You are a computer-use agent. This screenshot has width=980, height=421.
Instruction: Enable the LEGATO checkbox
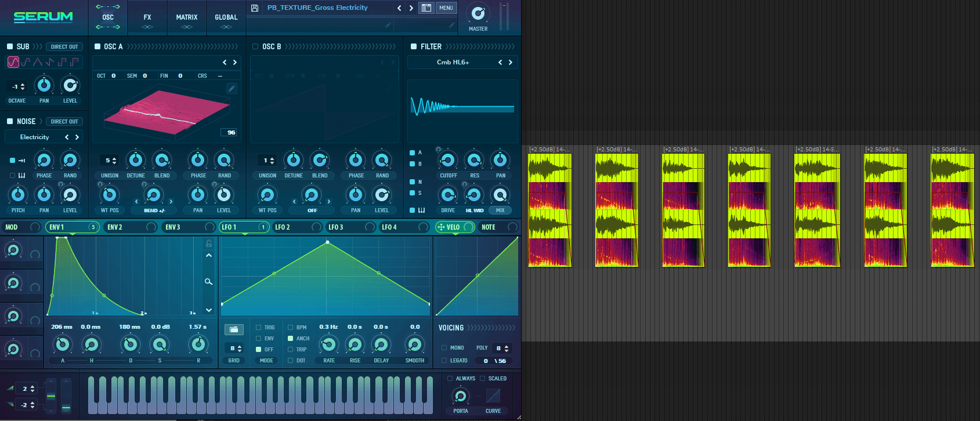[444, 361]
